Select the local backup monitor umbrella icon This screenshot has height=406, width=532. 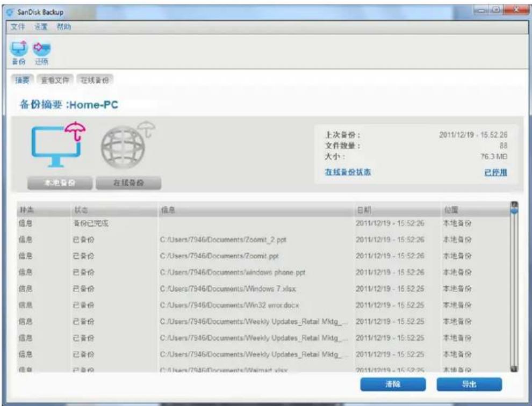pos(59,144)
